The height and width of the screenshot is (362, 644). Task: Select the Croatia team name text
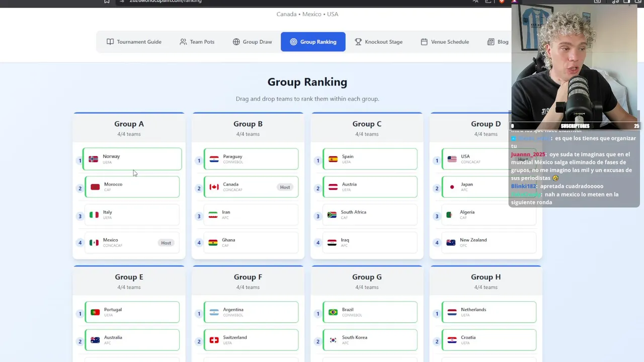pyautogui.click(x=468, y=338)
